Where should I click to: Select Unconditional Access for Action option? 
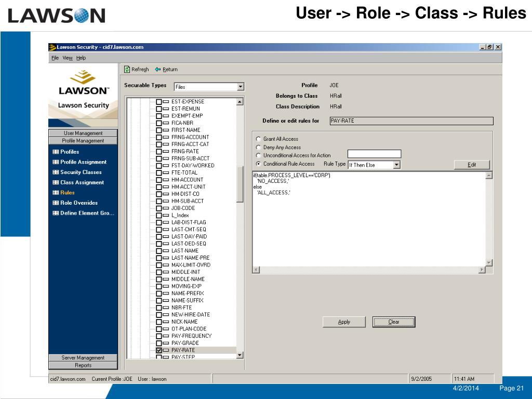259,155
